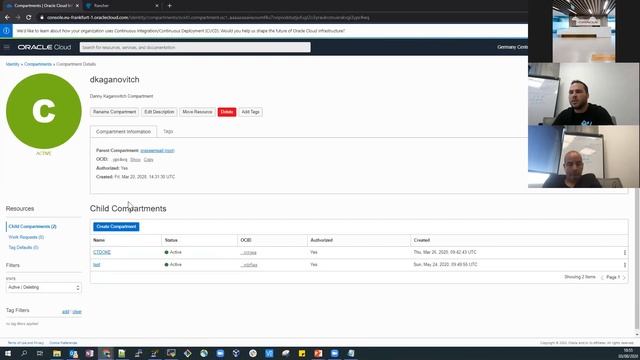Viewport: 640px width, 360px height.
Task: Select the top video call thumbnail
Action: (584, 31)
